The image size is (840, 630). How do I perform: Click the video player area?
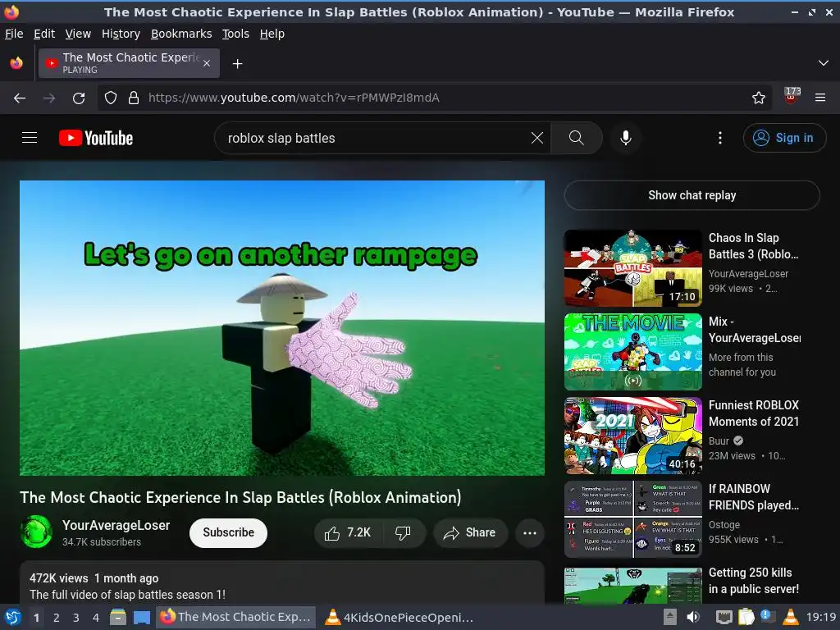pos(282,328)
